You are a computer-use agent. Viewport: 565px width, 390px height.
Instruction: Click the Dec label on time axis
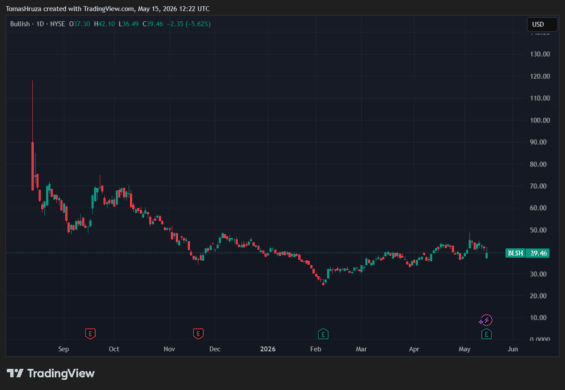pyautogui.click(x=215, y=349)
